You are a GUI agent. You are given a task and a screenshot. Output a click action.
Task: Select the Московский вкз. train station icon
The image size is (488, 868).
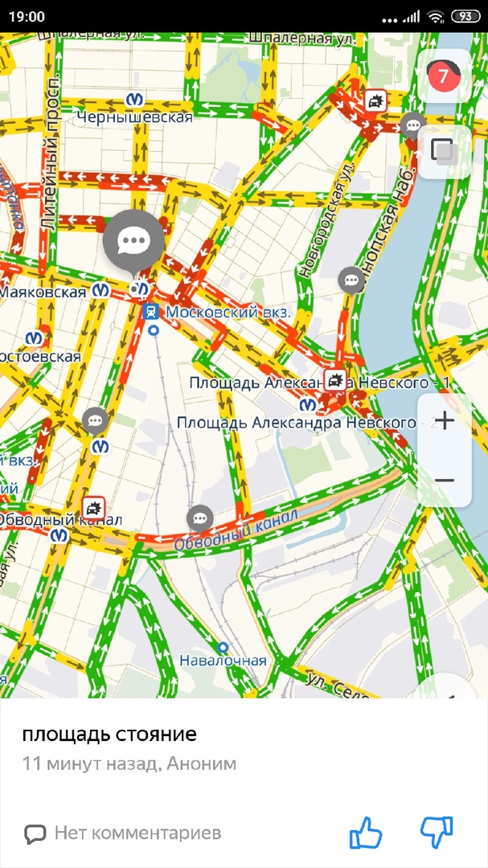150,312
